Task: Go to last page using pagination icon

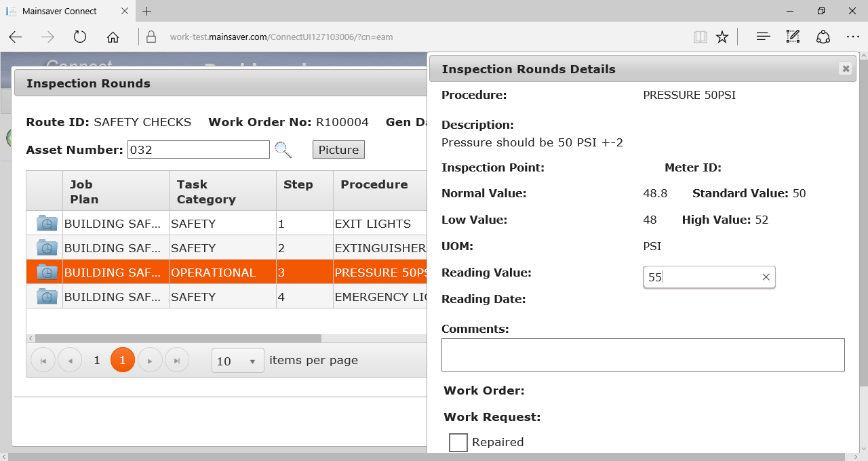Action: (x=177, y=360)
